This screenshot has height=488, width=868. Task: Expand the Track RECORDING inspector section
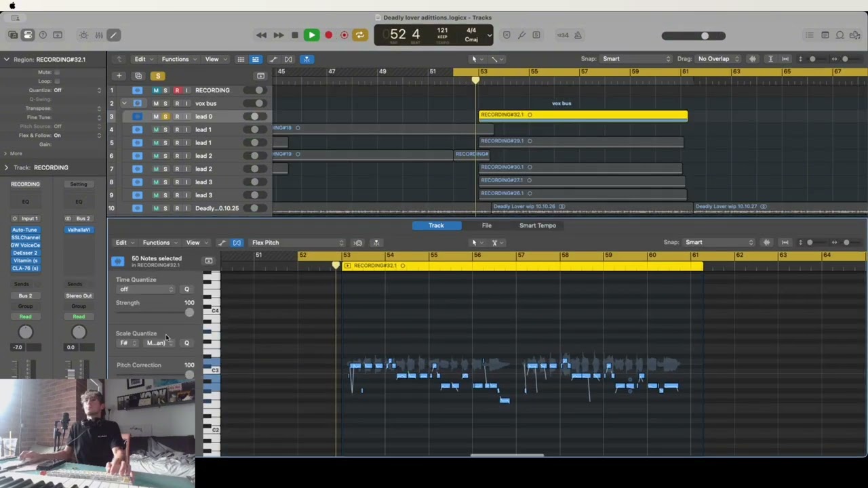[7, 167]
